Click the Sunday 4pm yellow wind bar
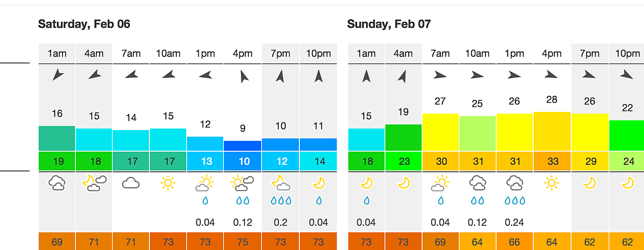 pyautogui.click(x=552, y=131)
